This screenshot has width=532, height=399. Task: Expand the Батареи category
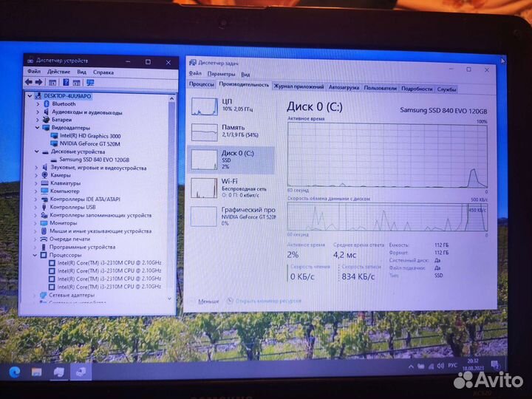pos(38,120)
